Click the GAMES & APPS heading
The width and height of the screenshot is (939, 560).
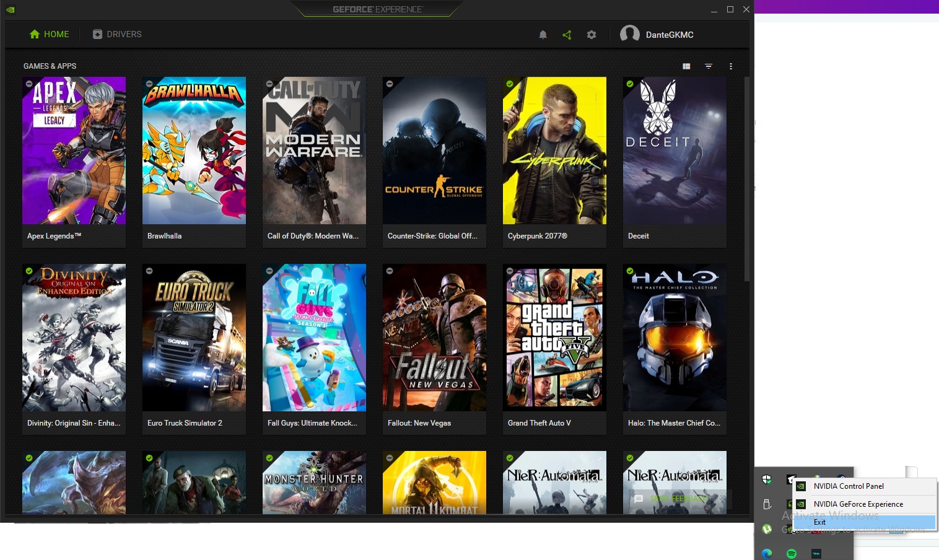pos(50,66)
